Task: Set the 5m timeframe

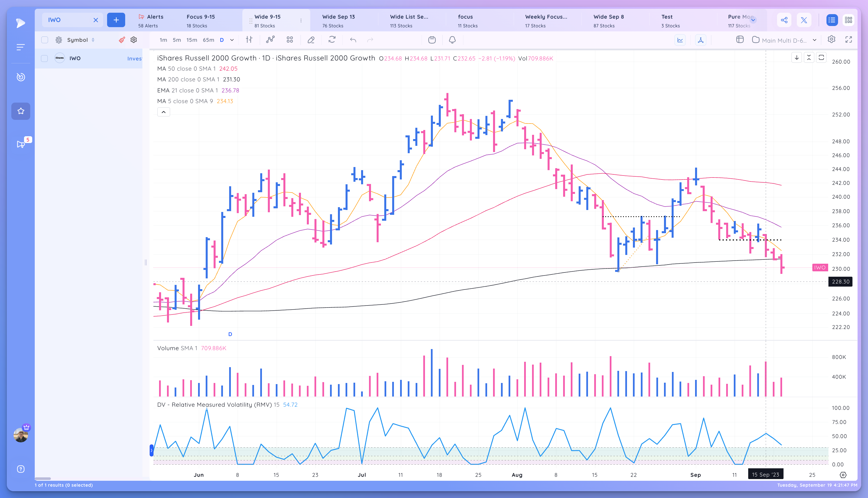Action: [x=177, y=40]
